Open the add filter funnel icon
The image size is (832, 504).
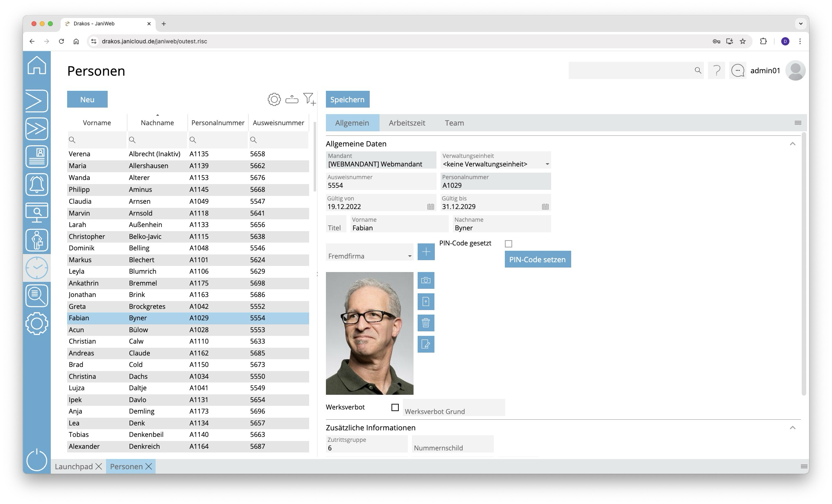(309, 99)
